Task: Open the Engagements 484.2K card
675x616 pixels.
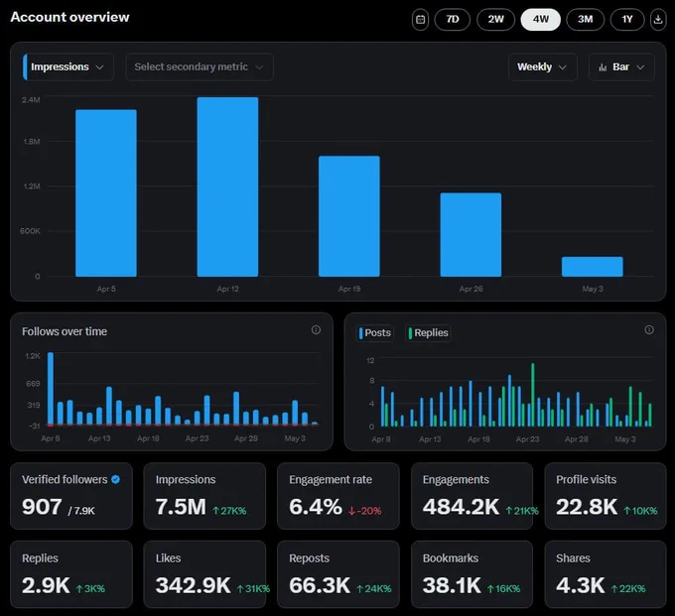Action: click(x=472, y=496)
